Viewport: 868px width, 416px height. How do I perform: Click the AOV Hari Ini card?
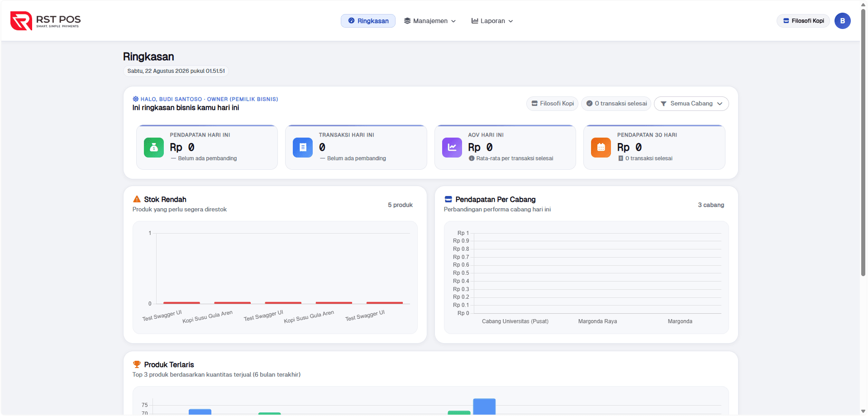(505, 147)
